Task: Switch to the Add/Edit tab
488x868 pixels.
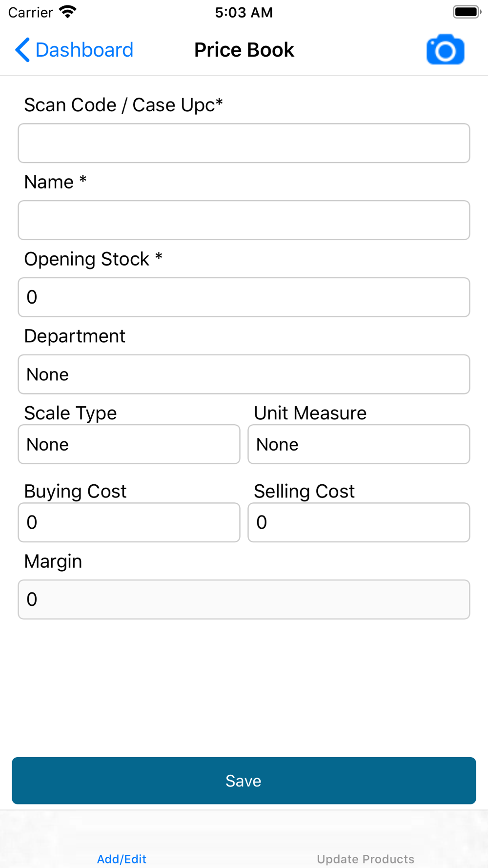Action: pos(122,859)
